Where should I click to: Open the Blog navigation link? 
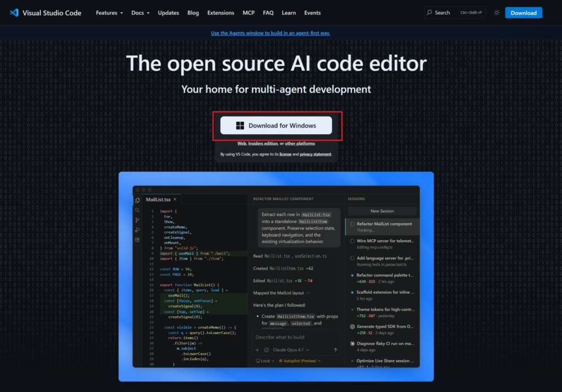pos(193,13)
